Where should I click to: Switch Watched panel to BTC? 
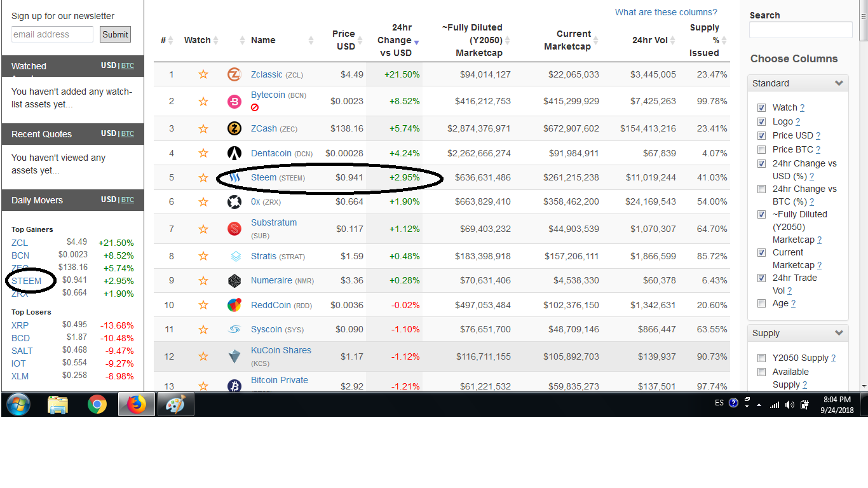pos(128,65)
